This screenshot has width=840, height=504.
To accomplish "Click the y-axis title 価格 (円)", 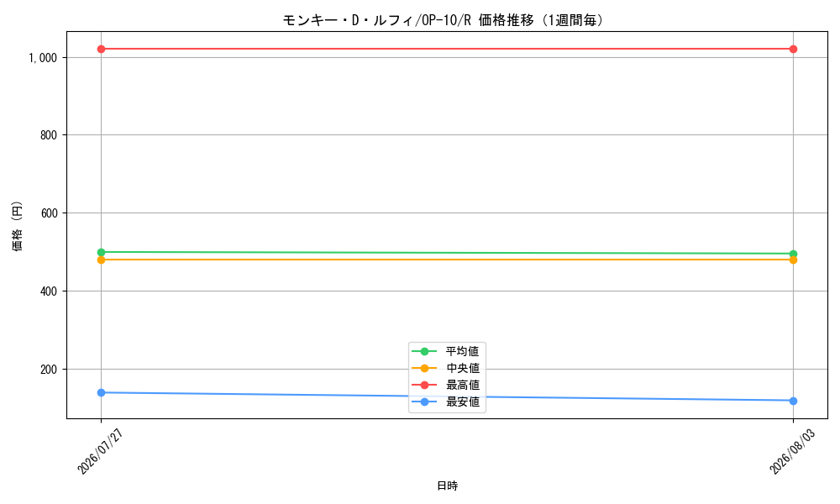I will [18, 225].
